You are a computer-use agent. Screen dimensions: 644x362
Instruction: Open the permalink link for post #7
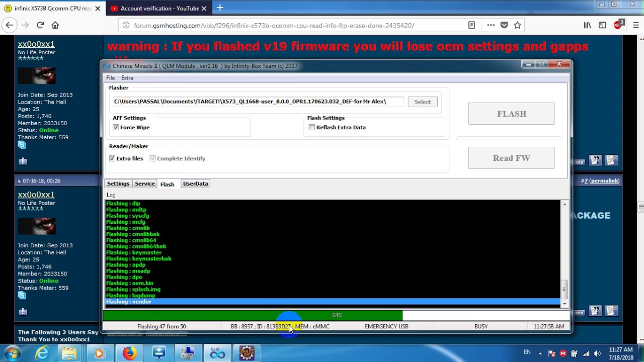[x=604, y=180]
